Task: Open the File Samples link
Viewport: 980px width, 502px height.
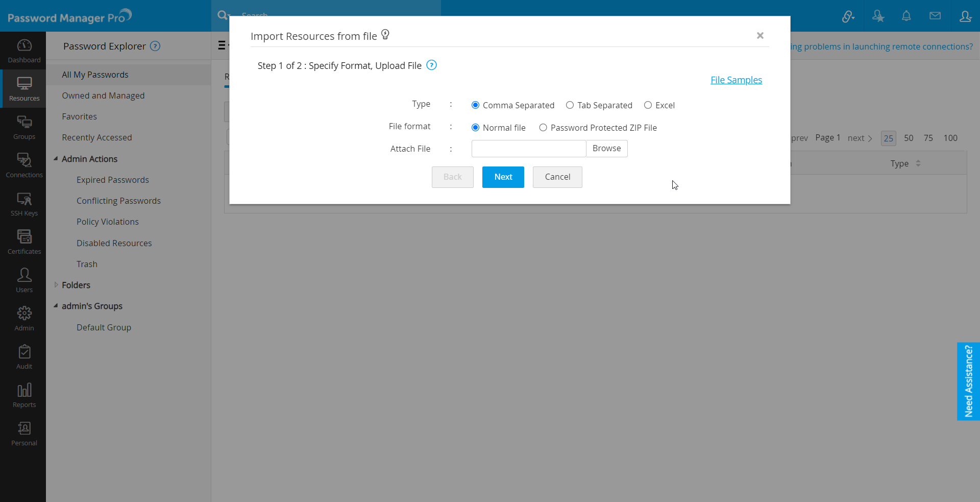Action: (736, 80)
